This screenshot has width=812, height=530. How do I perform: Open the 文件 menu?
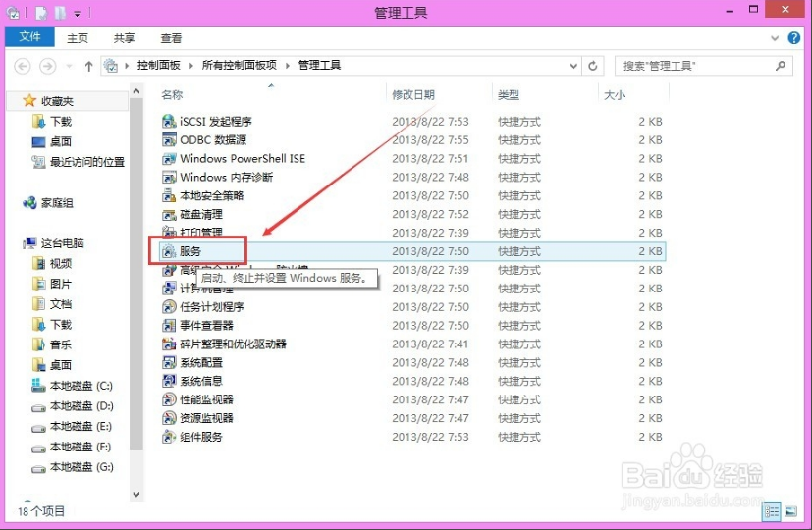point(29,37)
